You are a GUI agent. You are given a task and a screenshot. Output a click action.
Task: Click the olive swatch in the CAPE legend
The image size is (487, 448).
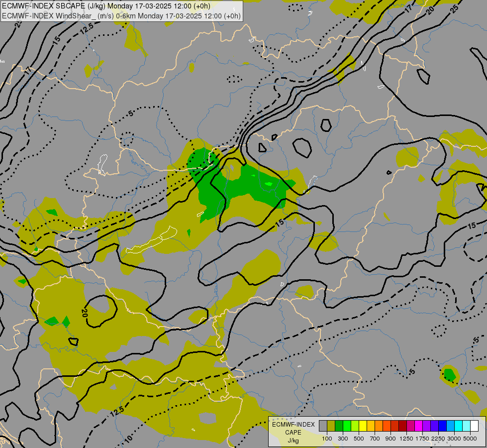(331, 426)
